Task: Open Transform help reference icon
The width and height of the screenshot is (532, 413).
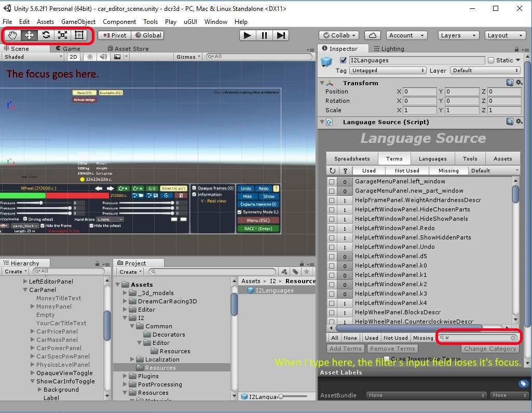Action: pyautogui.click(x=510, y=83)
